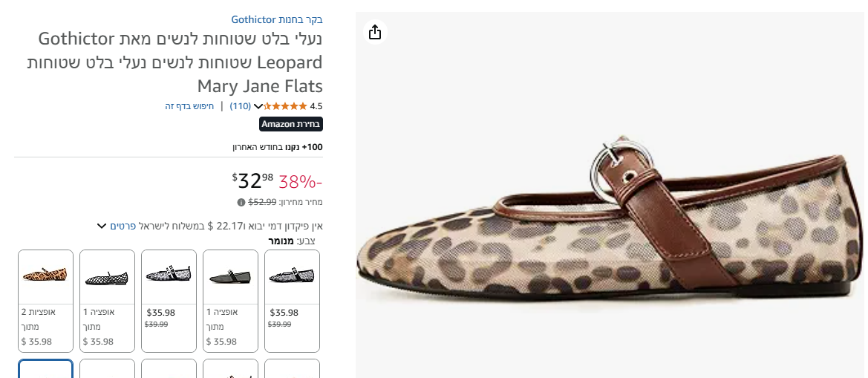Pick the grey leopard swatch with white strap
This screenshot has height=378, width=868.
tap(169, 276)
